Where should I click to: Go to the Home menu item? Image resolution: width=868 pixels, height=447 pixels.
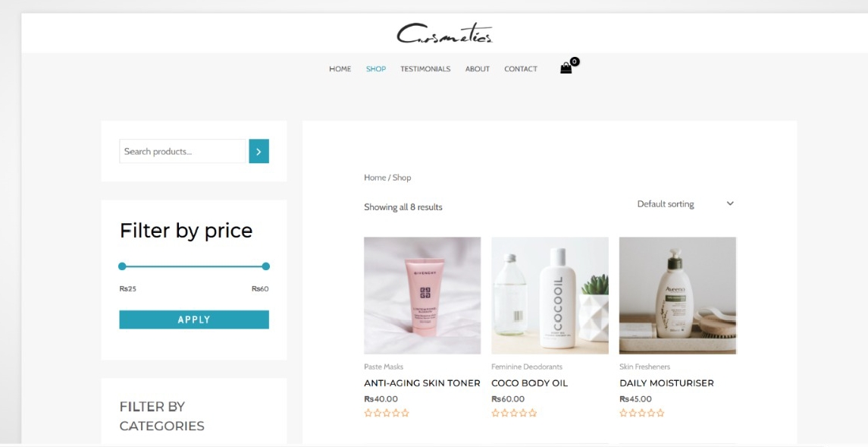[340, 69]
